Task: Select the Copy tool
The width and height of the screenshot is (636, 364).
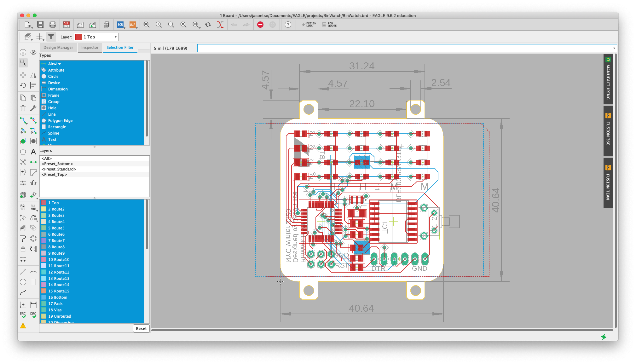Action: coord(23,98)
